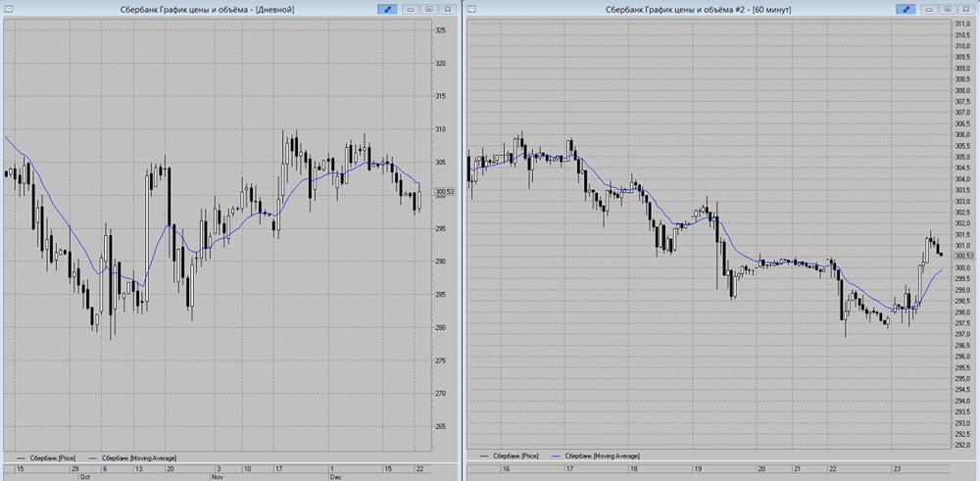Click the Dec month label on the Дневной time axis
Viewport: 980px width, 481px height.
[x=336, y=477]
